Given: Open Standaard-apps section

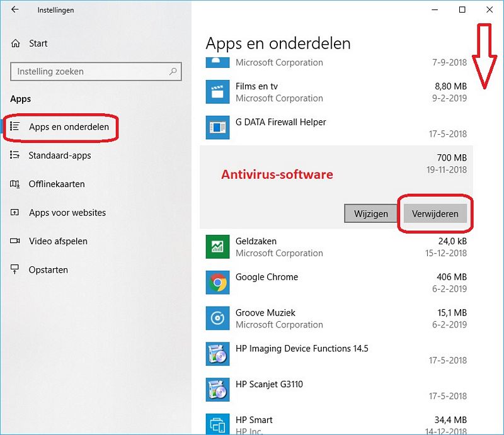Looking at the screenshot, I should pyautogui.click(x=60, y=155).
